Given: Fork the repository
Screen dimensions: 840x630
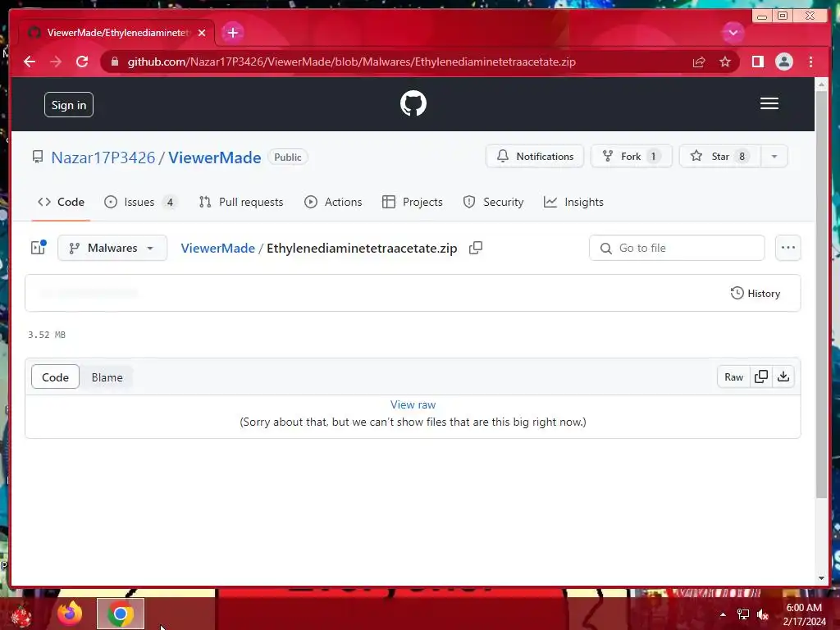Looking at the screenshot, I should click(631, 157).
